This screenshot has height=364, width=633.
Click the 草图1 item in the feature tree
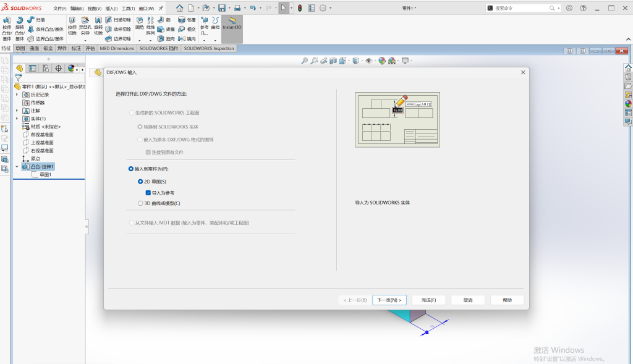click(x=45, y=175)
